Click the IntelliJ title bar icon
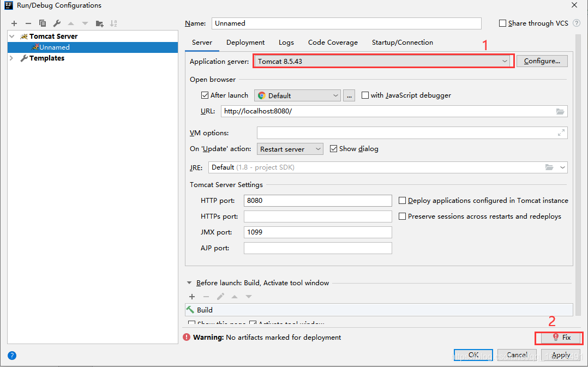The image size is (588, 367). [8, 5]
